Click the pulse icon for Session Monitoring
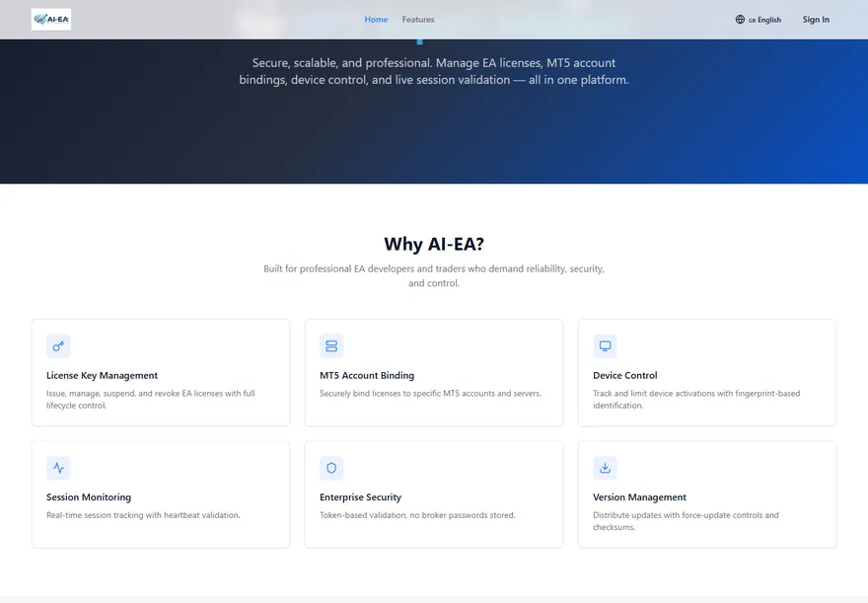The image size is (868, 603). 58,468
